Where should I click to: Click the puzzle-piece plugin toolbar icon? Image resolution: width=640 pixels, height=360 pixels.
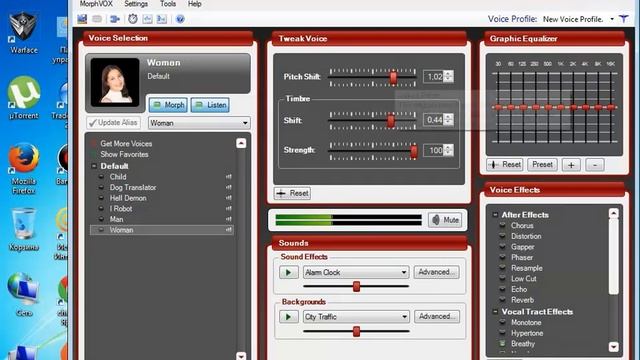point(115,19)
